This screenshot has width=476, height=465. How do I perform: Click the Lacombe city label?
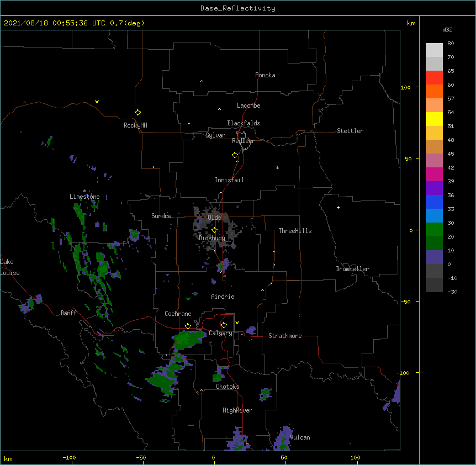click(248, 105)
